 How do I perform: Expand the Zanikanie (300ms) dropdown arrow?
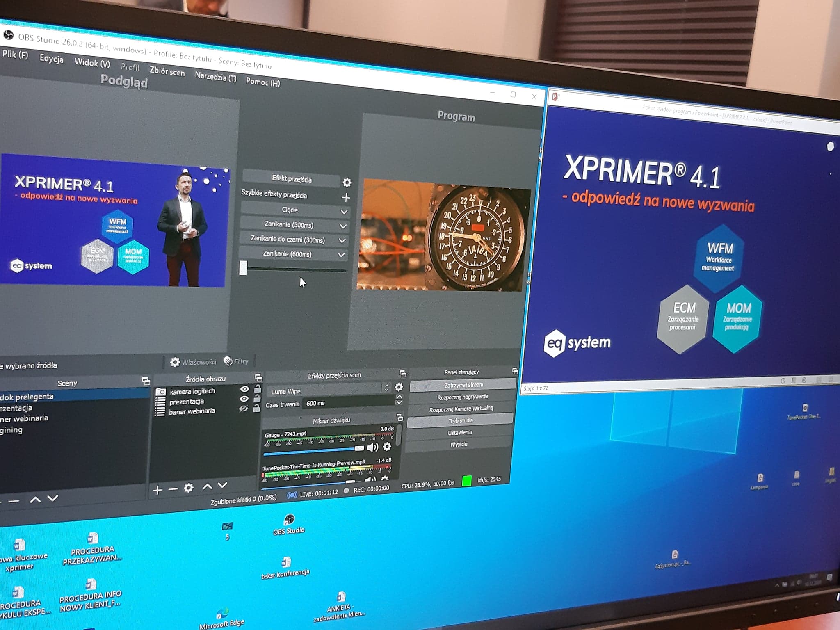[343, 226]
